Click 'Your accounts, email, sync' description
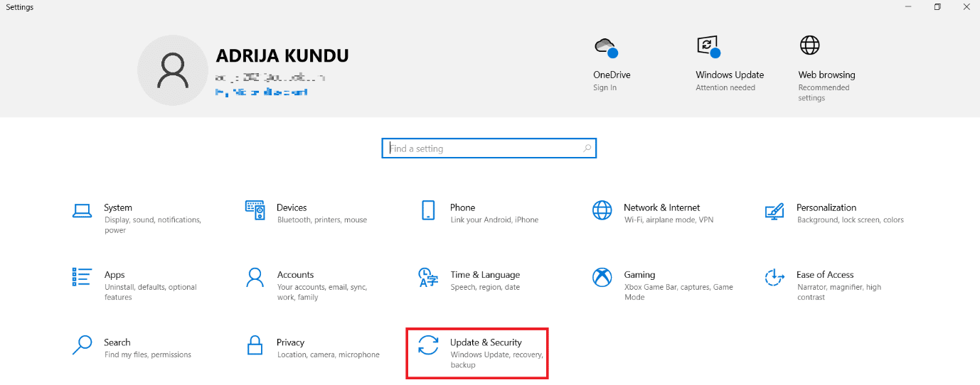Viewport: 980px width, 385px height. 321,292
